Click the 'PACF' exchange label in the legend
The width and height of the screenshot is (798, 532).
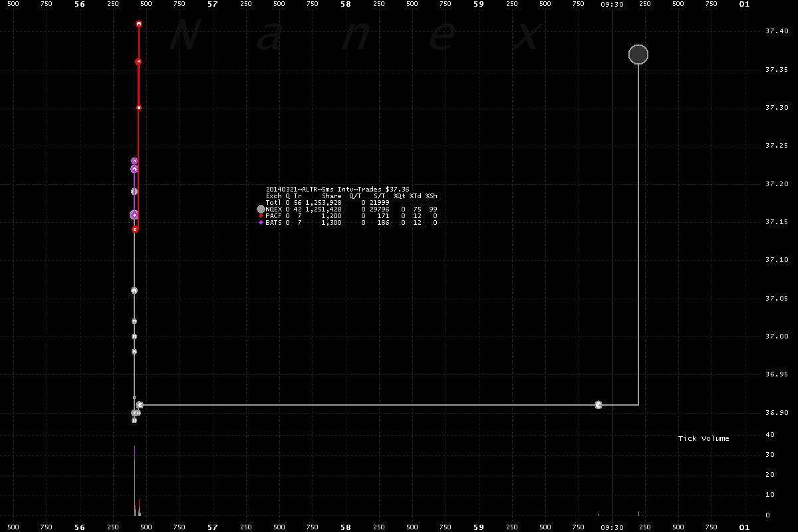[x=273, y=216]
